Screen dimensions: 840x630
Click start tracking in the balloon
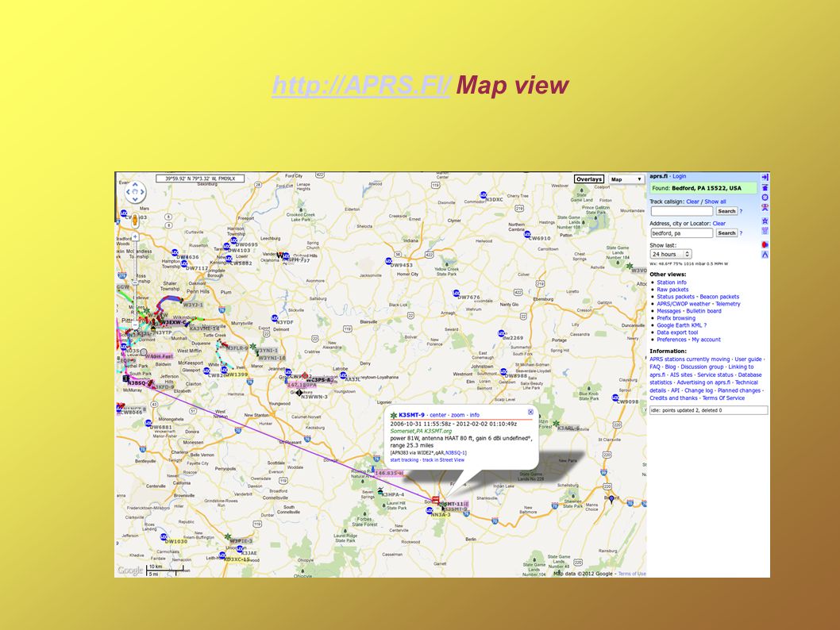click(404, 459)
